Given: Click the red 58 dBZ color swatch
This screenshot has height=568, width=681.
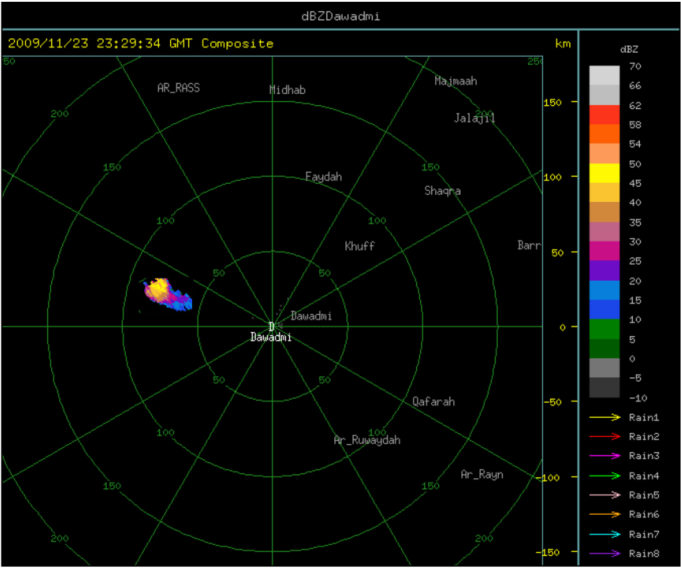Looking at the screenshot, I should (x=604, y=114).
